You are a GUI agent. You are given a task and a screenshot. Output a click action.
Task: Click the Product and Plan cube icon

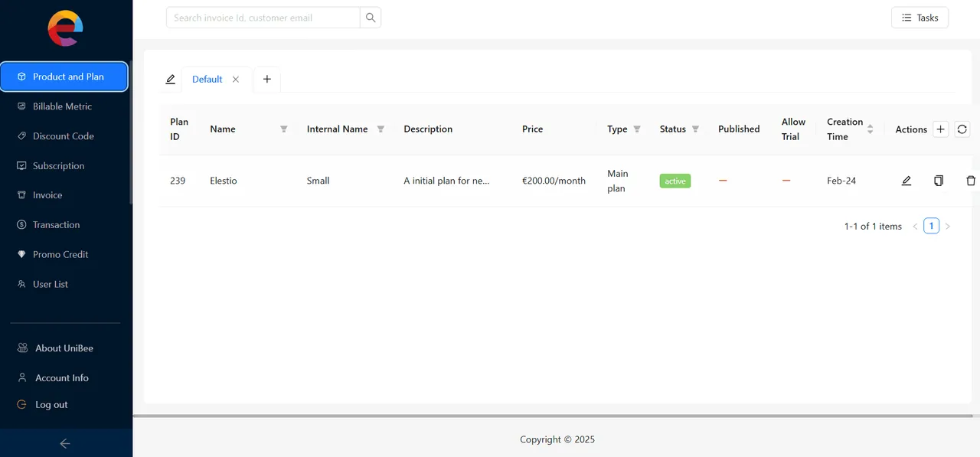coord(21,77)
